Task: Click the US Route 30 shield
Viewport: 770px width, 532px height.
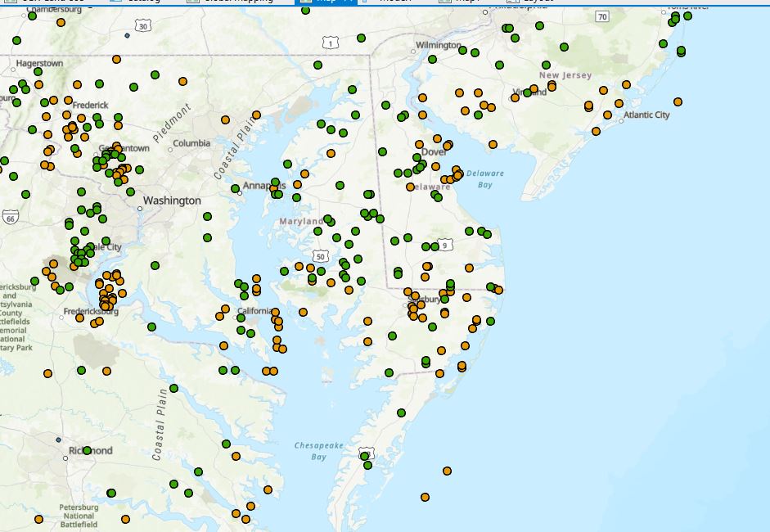Action: [x=143, y=26]
